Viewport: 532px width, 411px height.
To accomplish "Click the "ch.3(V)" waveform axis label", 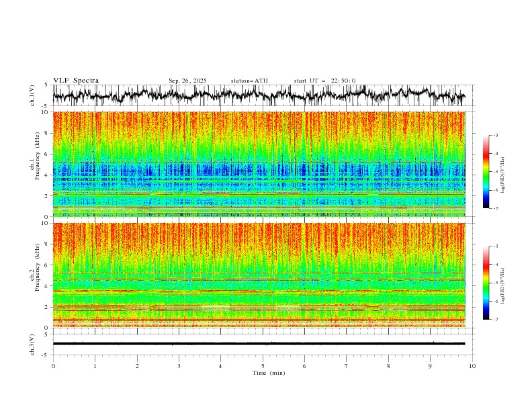I will pos(32,345).
